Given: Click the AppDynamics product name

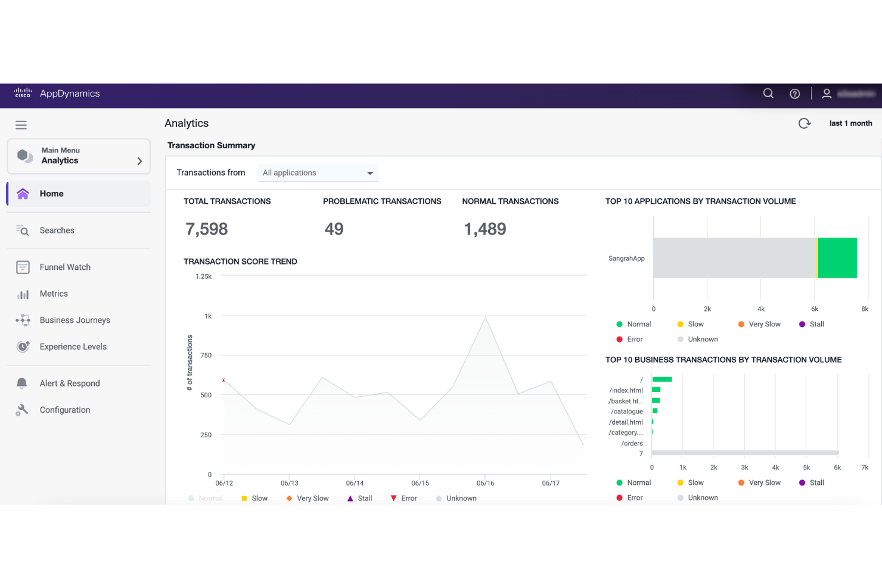Looking at the screenshot, I should pyautogui.click(x=70, y=94).
